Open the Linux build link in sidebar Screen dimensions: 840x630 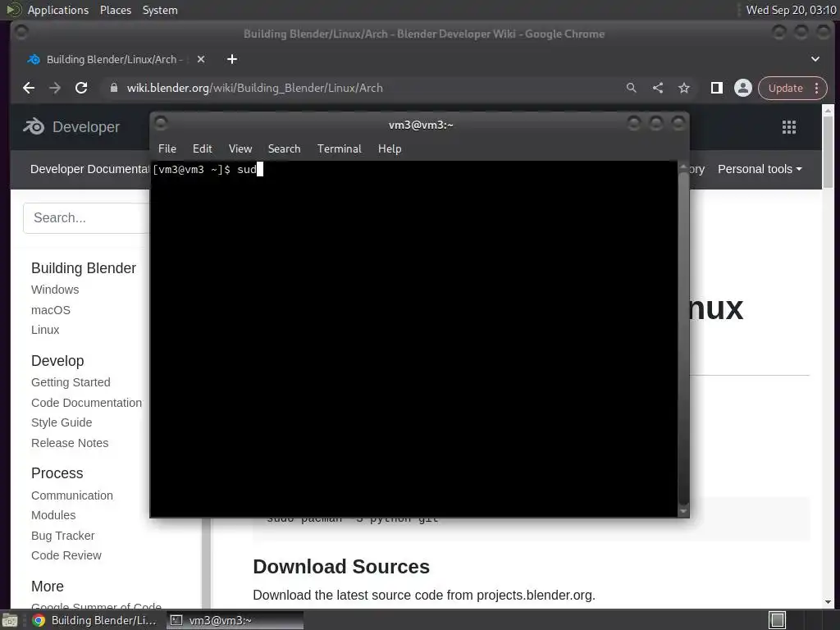[45, 330]
